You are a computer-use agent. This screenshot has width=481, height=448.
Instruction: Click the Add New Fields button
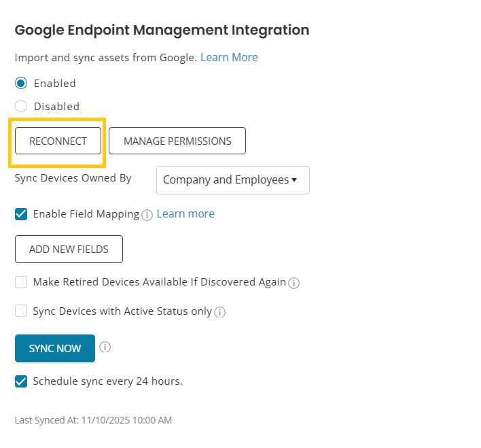pos(69,249)
